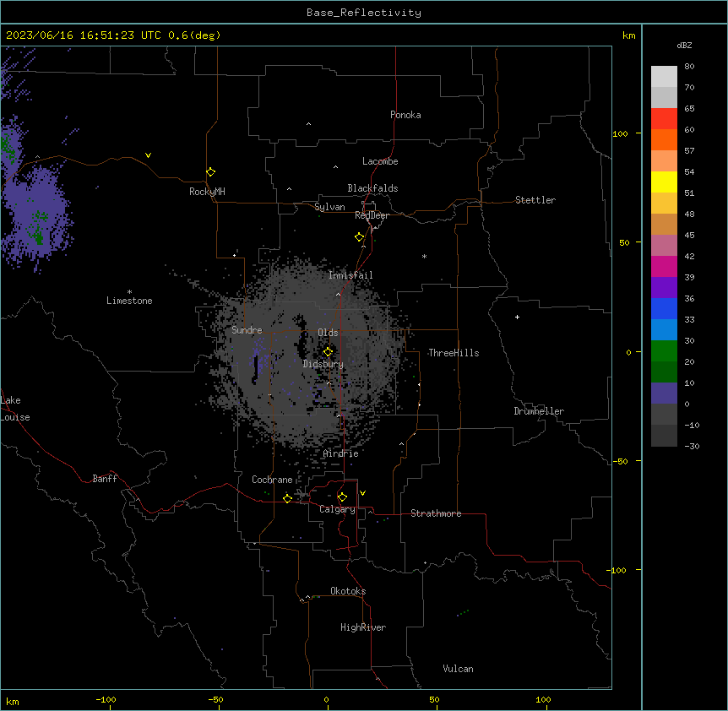Click the -50 tick on bottom km axis
Image resolution: width=728 pixels, height=711 pixels.
(x=215, y=699)
